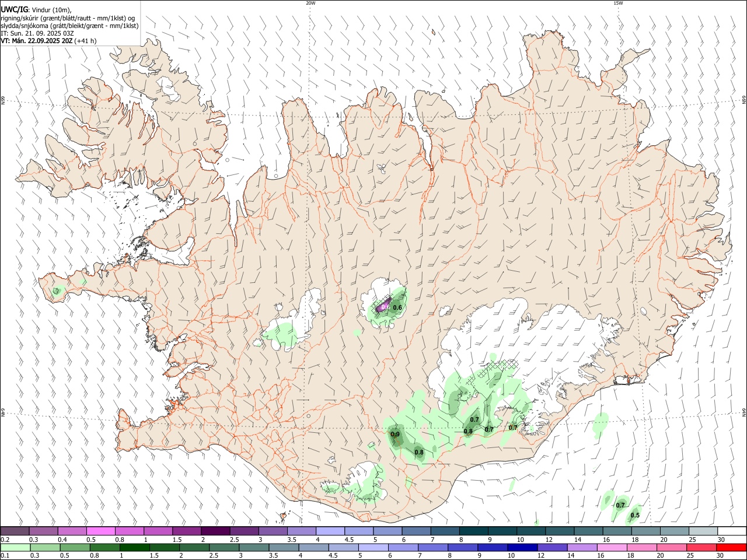
Task: Click the navy blue swatch at 10 on rain scale
Action: coord(522,548)
